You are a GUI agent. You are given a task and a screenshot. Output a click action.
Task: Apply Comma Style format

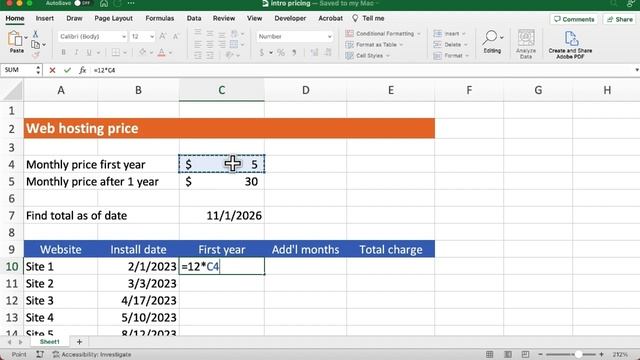coord(294,52)
